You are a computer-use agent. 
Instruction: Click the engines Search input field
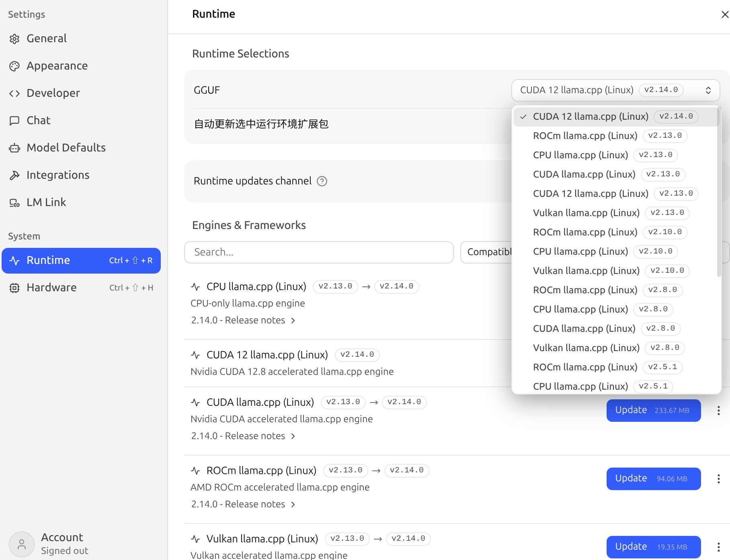[x=319, y=252]
